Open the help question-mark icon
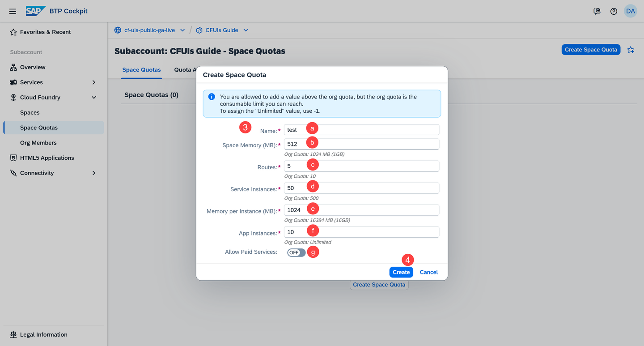The height and width of the screenshot is (346, 644). tap(614, 11)
